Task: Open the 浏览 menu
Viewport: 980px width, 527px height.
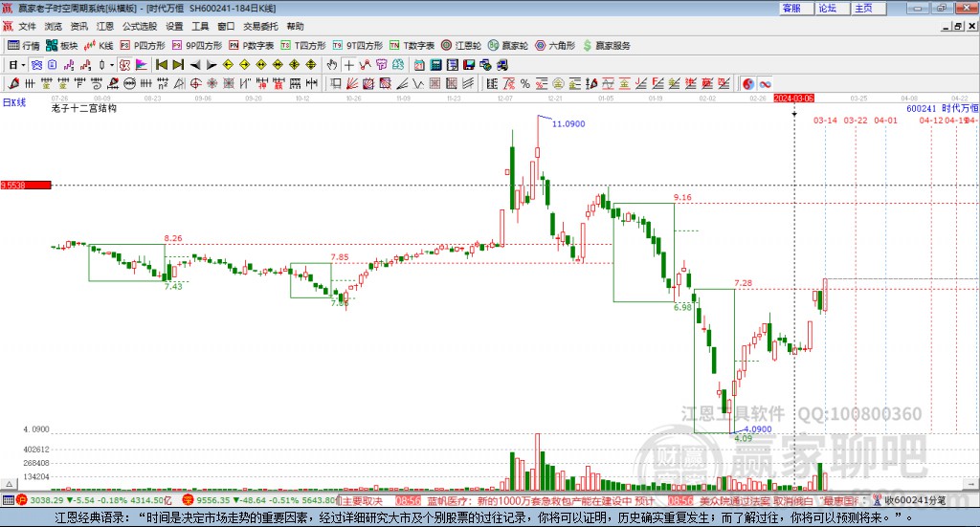Action: point(54,26)
